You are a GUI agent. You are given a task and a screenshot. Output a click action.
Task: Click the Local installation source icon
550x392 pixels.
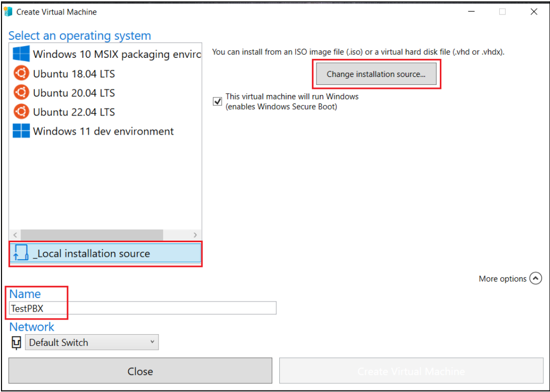coord(21,253)
